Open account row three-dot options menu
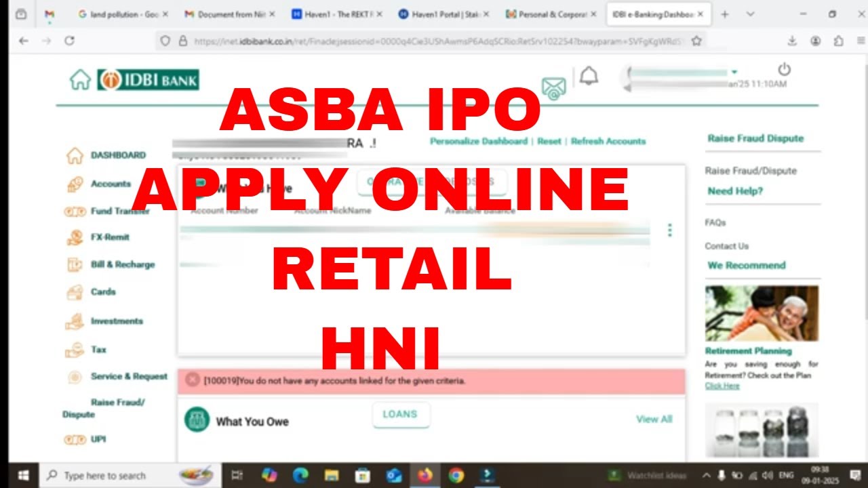 coord(669,230)
